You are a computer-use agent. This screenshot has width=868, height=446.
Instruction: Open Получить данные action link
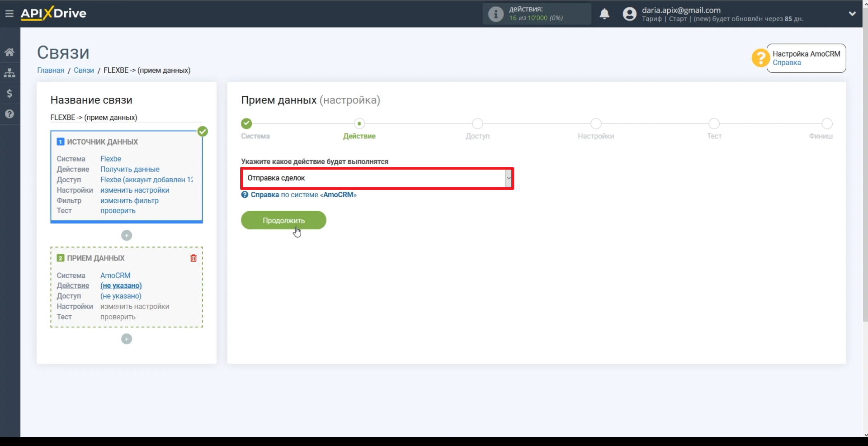[x=130, y=169]
